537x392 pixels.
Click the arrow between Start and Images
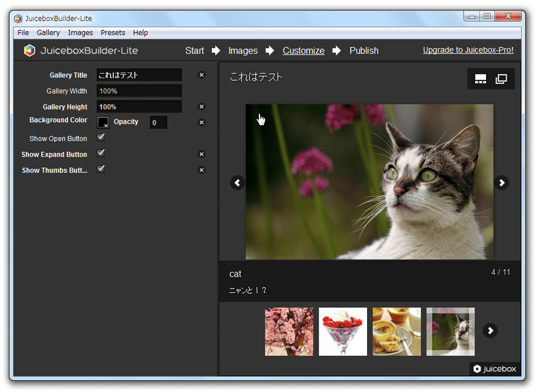click(216, 51)
